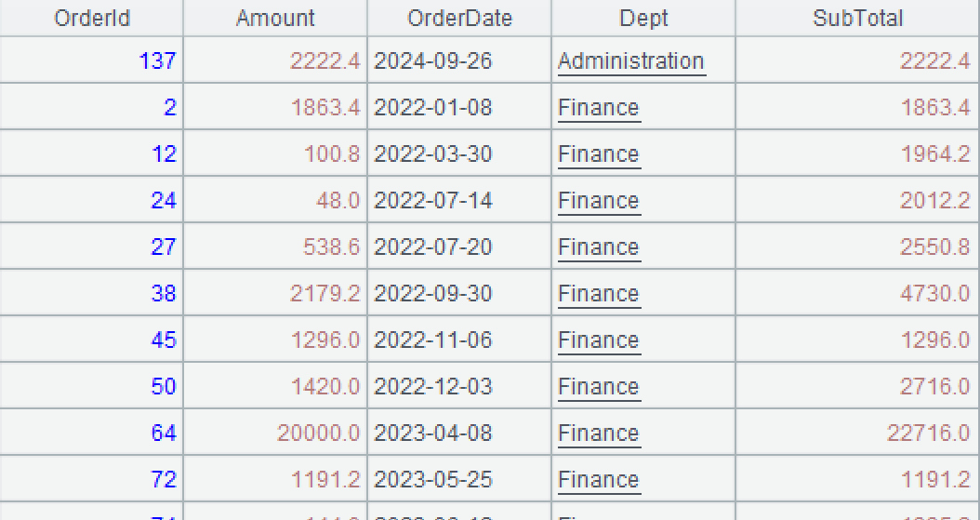The width and height of the screenshot is (980, 520).
Task: Click Finance link for order 64
Action: (598, 433)
